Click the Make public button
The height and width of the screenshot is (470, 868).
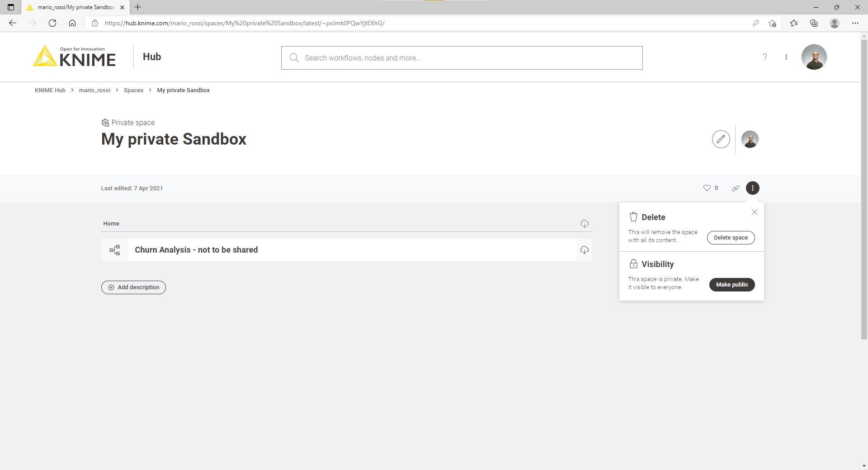(x=732, y=285)
